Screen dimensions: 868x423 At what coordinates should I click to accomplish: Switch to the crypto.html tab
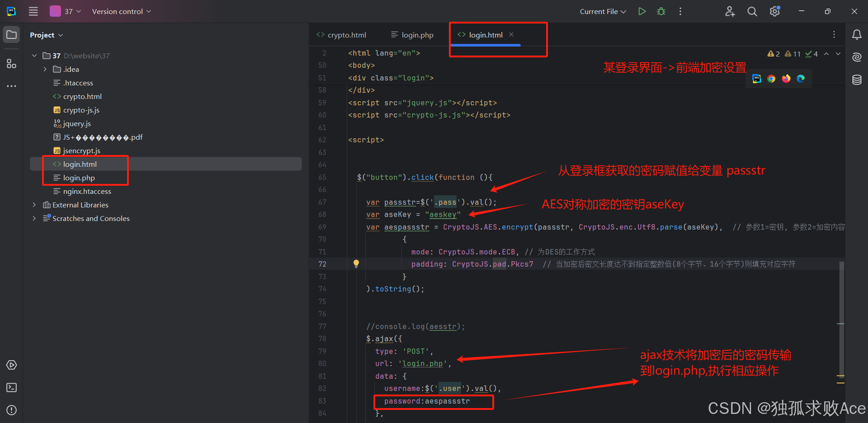pos(347,34)
